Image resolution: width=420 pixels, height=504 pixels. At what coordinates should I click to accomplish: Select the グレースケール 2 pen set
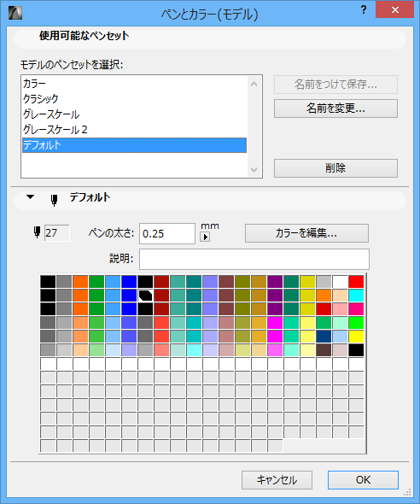pos(134,130)
